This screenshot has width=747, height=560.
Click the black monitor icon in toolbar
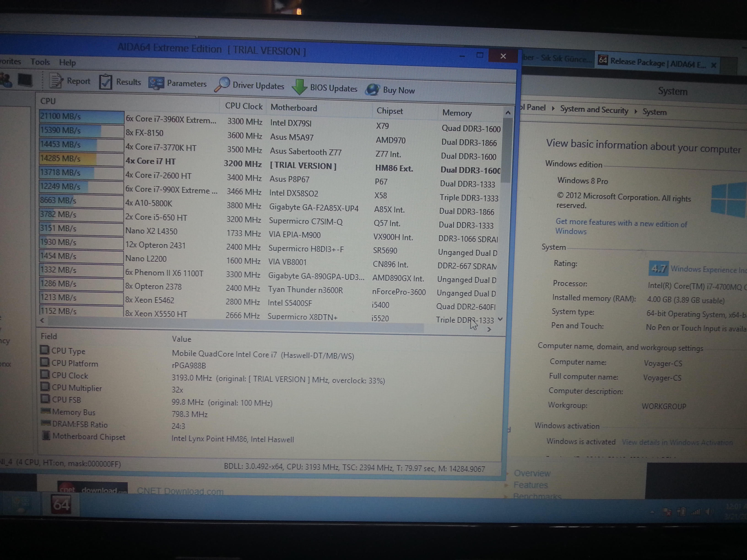point(25,80)
